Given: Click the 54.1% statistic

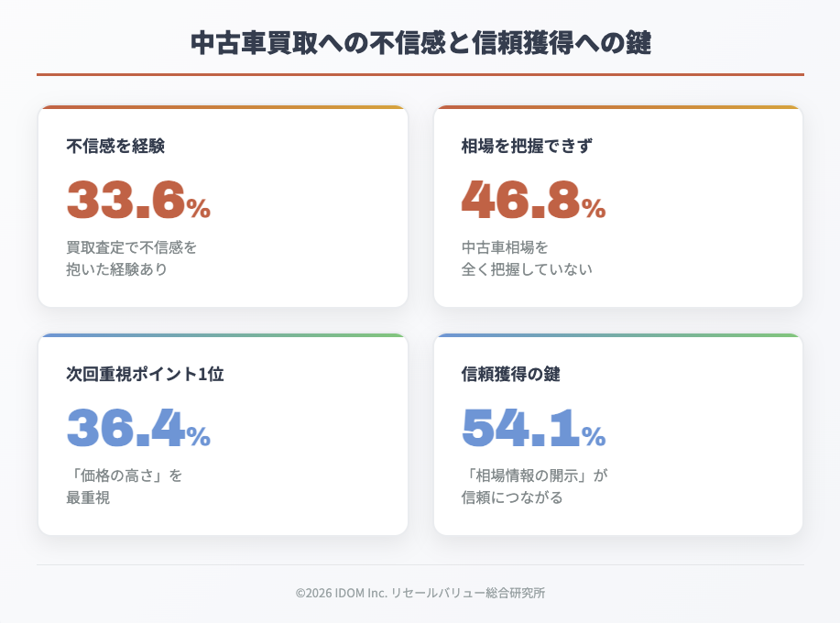Looking at the screenshot, I should point(533,427).
